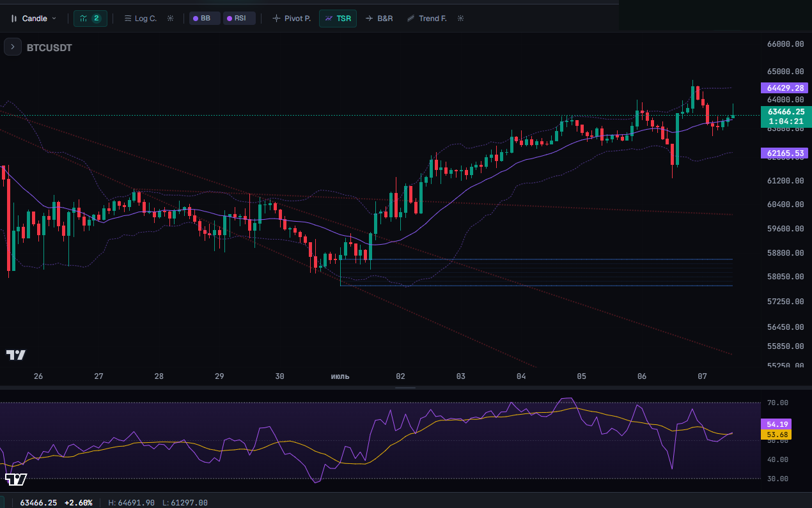Click the 30 date on time axis
812x508 pixels.
tap(279, 376)
